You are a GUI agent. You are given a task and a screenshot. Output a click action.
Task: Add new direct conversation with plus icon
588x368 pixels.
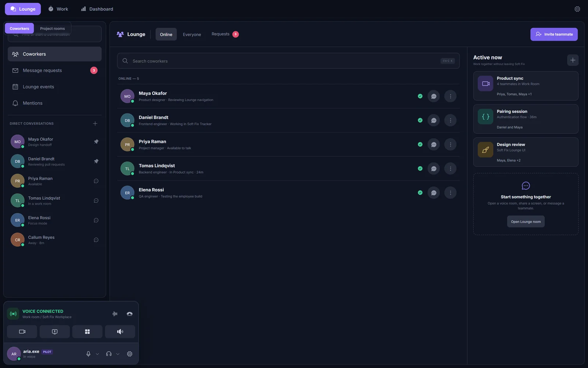coord(95,124)
